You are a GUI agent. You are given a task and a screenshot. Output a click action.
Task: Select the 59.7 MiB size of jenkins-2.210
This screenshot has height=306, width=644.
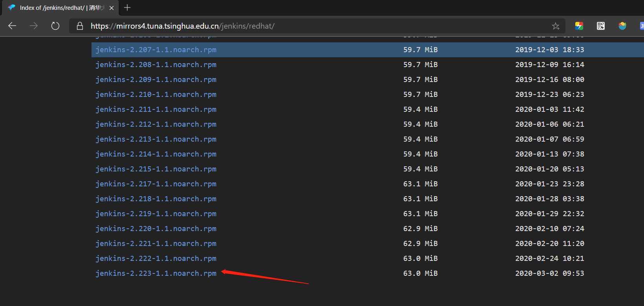tap(421, 95)
